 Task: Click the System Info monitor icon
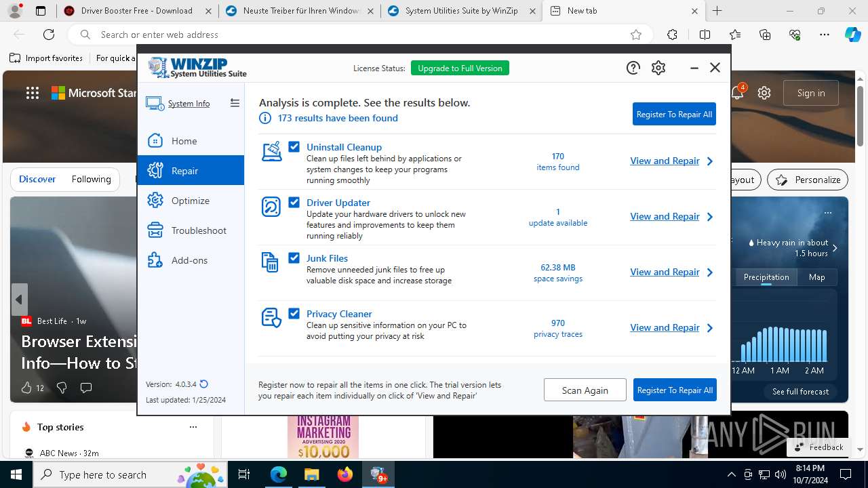[155, 104]
